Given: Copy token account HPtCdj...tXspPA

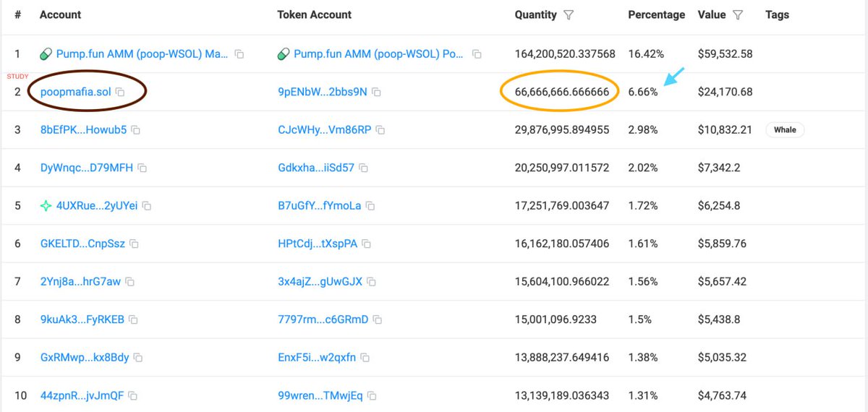Looking at the screenshot, I should [x=367, y=244].
